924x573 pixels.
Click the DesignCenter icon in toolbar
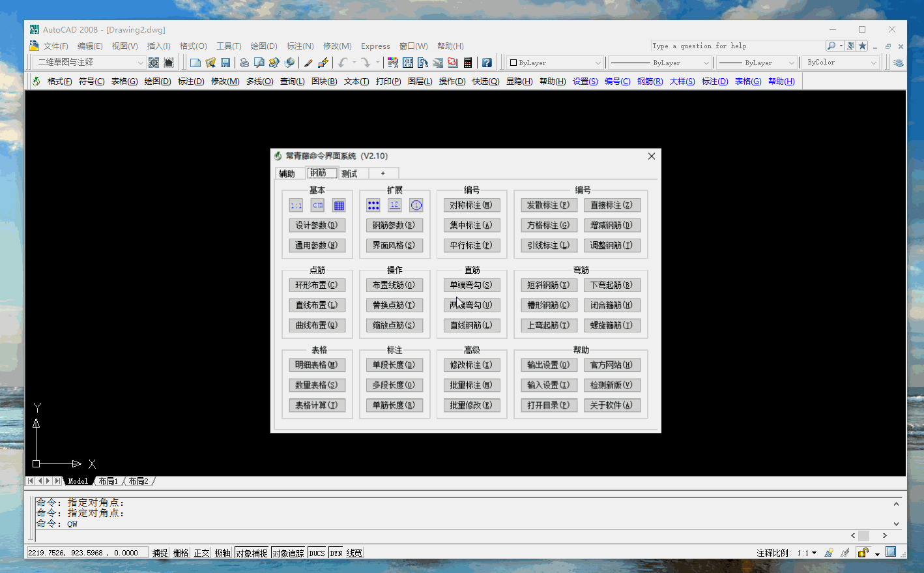click(408, 63)
